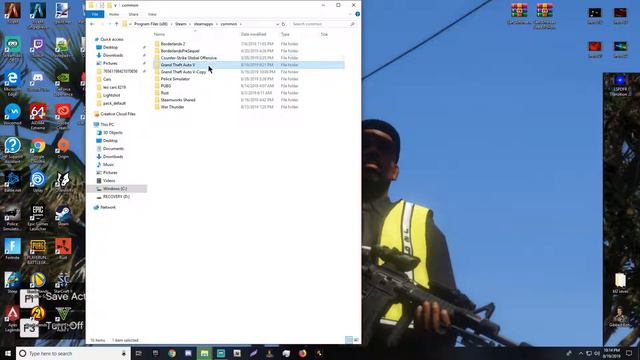Screen dimensions: 640x360
Task: Open GeForce Experience shortcut on desktop
Action: [63, 83]
